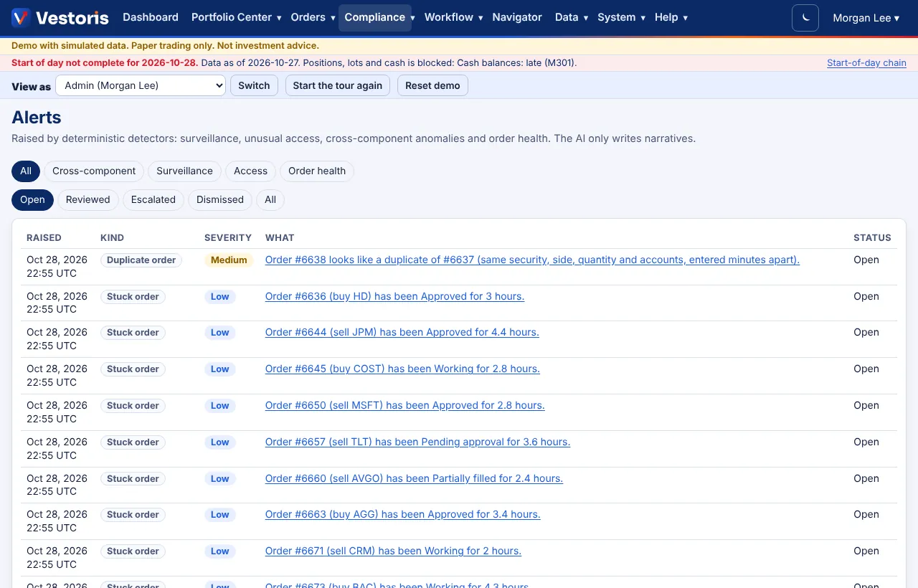
Task: Click the Vestoris logo icon
Action: (21, 18)
